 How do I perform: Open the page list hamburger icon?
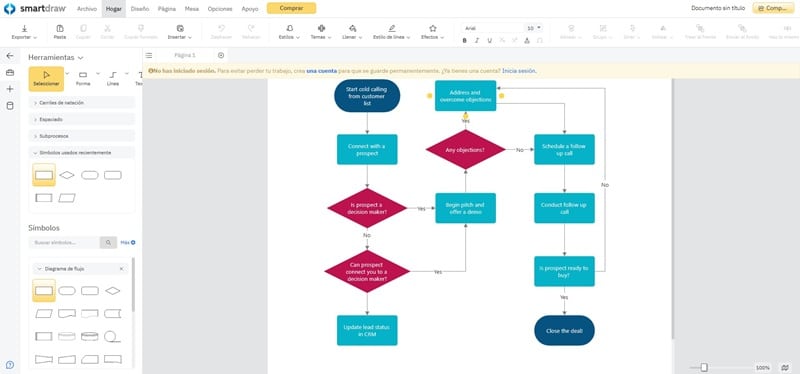(148, 55)
